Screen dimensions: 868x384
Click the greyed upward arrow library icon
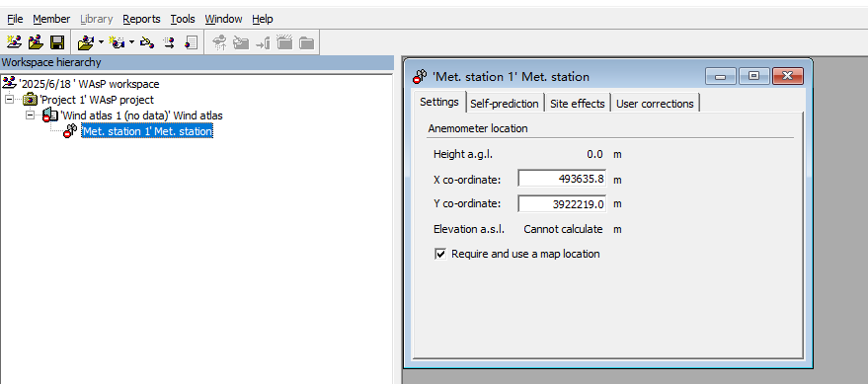click(220, 42)
